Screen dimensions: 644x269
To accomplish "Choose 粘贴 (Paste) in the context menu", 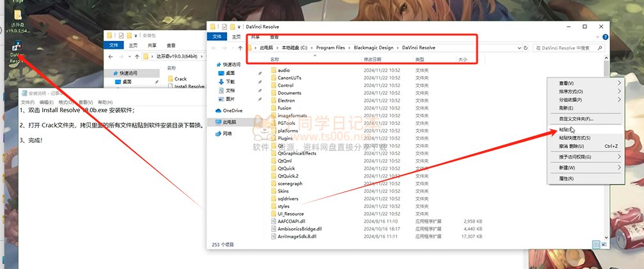I will pos(586,129).
